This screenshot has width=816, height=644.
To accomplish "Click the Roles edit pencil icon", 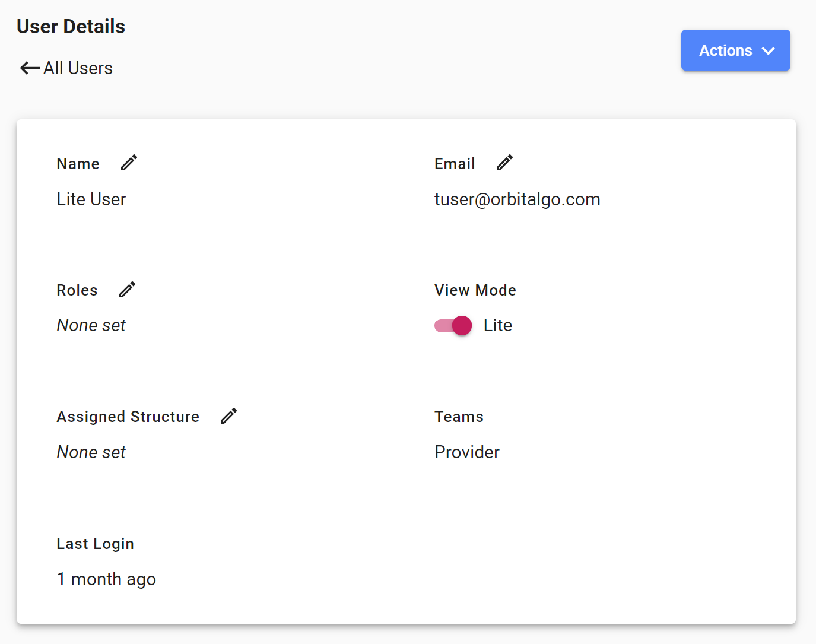I will [127, 290].
